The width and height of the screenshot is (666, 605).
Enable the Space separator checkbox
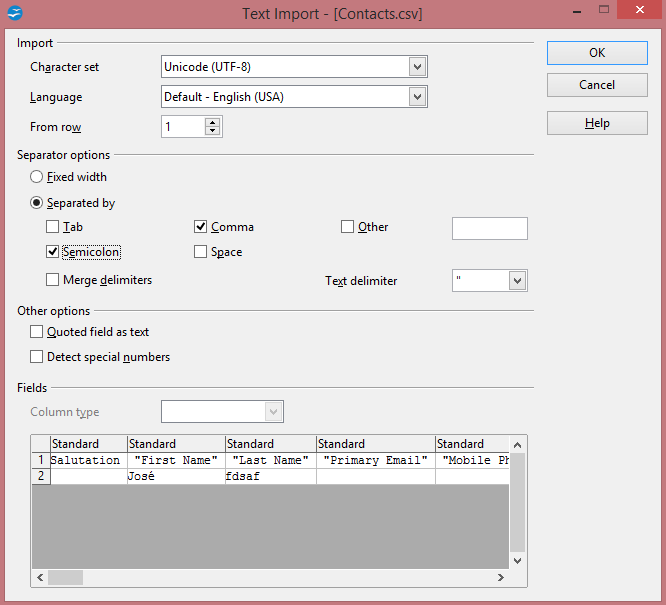(x=201, y=252)
